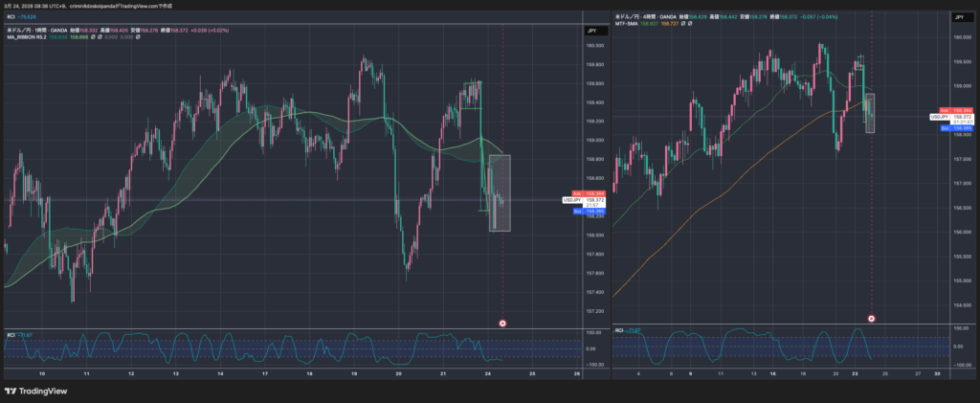Click the RCI label in right bottom pane

coord(620,330)
